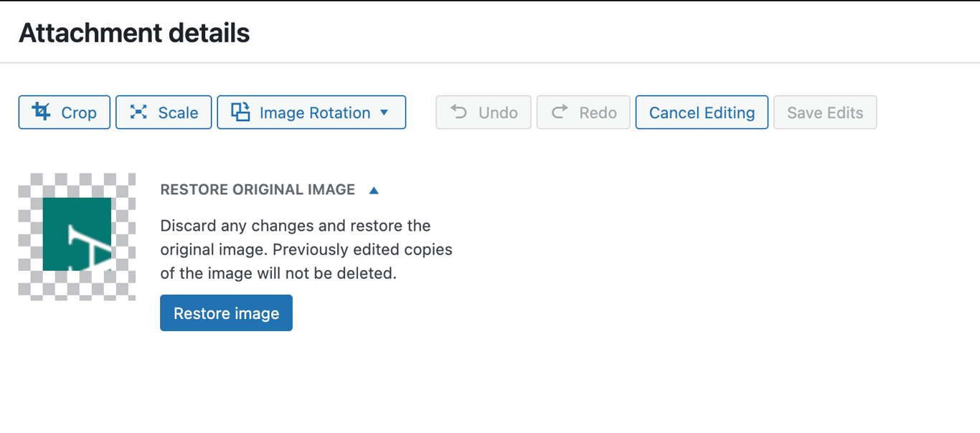The image size is (980, 433).
Task: Click the Redo button
Action: 583,112
